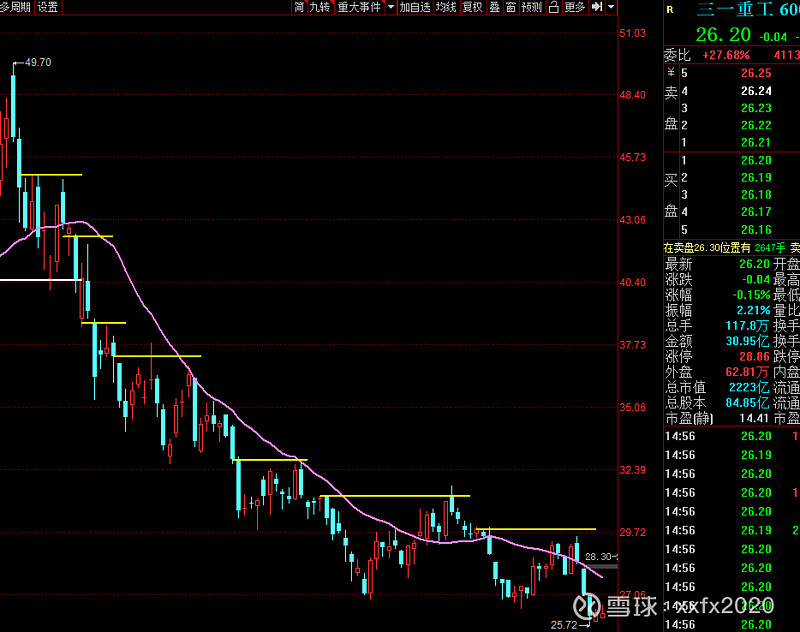The image size is (800, 632).
Task: Click the 49.70 high price label on chart
Action: tap(38, 62)
